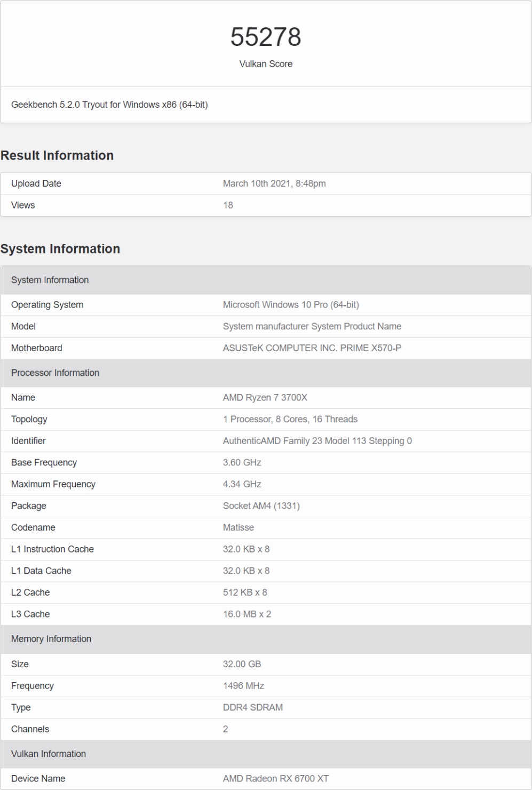Click the Maximum Frequency value 4.34 GHz
This screenshot has height=790, width=532.
pyautogui.click(x=242, y=484)
